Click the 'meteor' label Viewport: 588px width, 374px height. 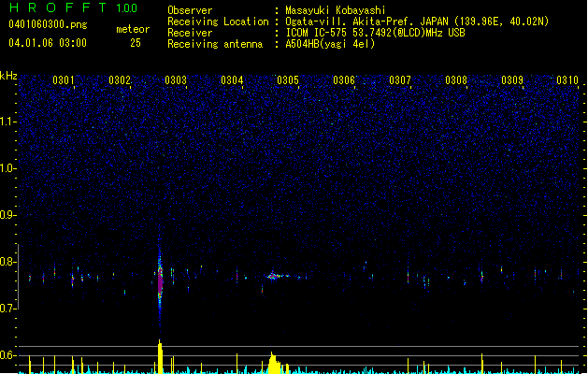(133, 29)
